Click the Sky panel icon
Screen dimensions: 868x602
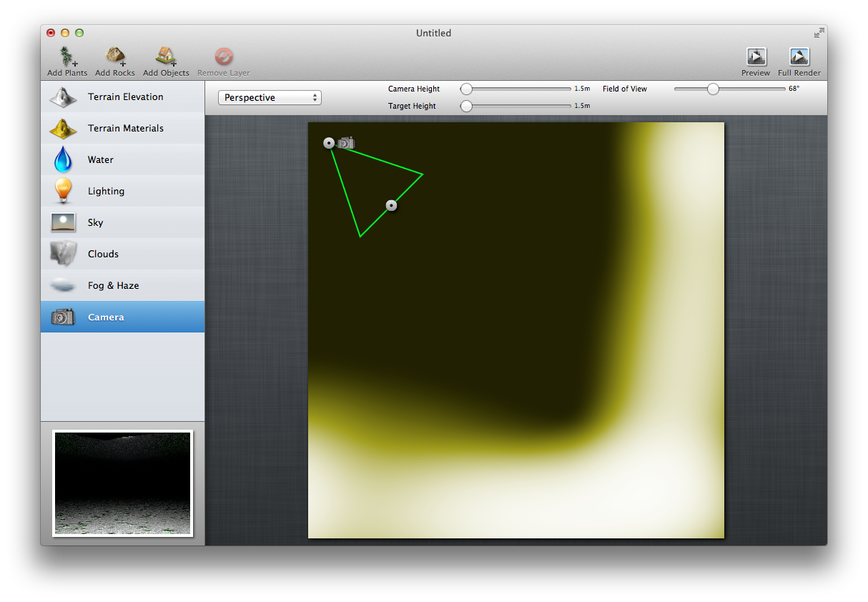pyautogui.click(x=63, y=222)
